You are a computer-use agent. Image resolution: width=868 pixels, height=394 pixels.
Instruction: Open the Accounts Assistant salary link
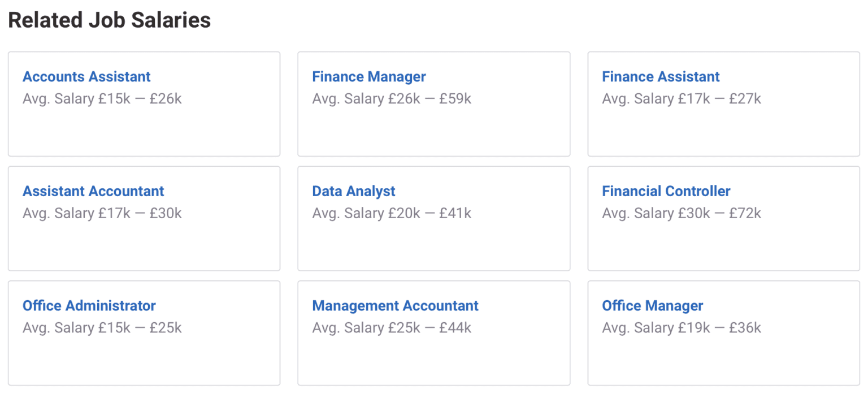(x=86, y=77)
